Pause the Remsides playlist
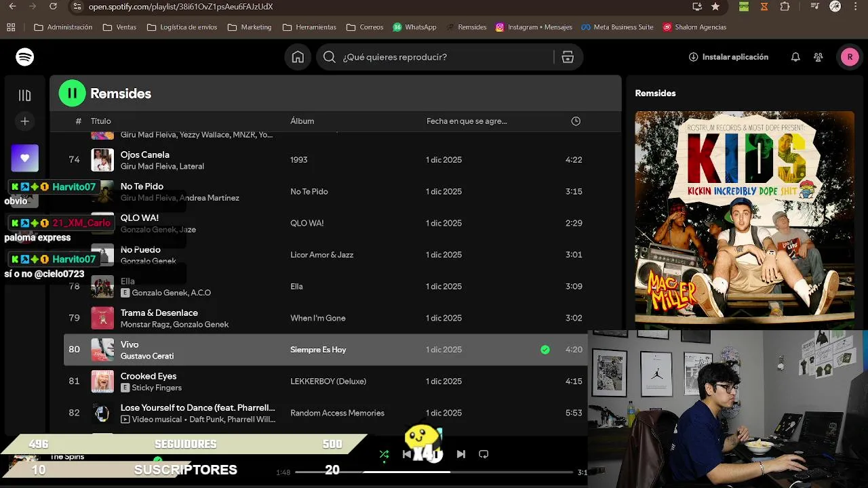The height and width of the screenshot is (488, 868). [x=72, y=94]
